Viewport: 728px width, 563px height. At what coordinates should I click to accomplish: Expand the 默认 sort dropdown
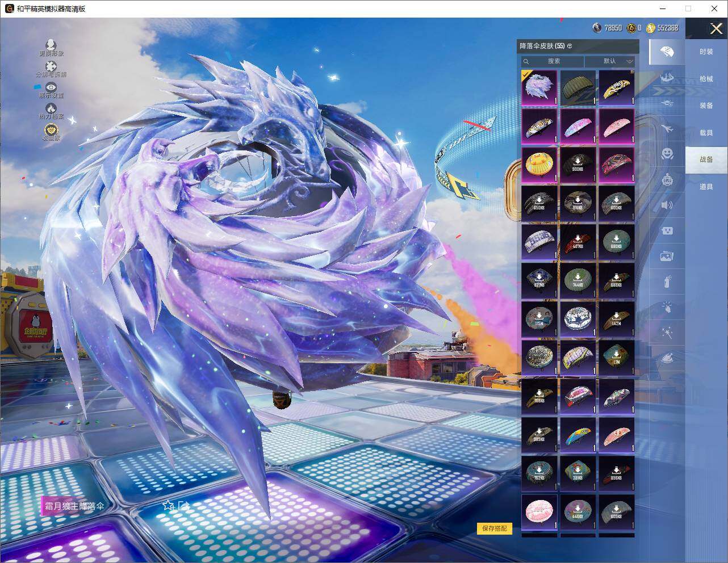point(610,61)
